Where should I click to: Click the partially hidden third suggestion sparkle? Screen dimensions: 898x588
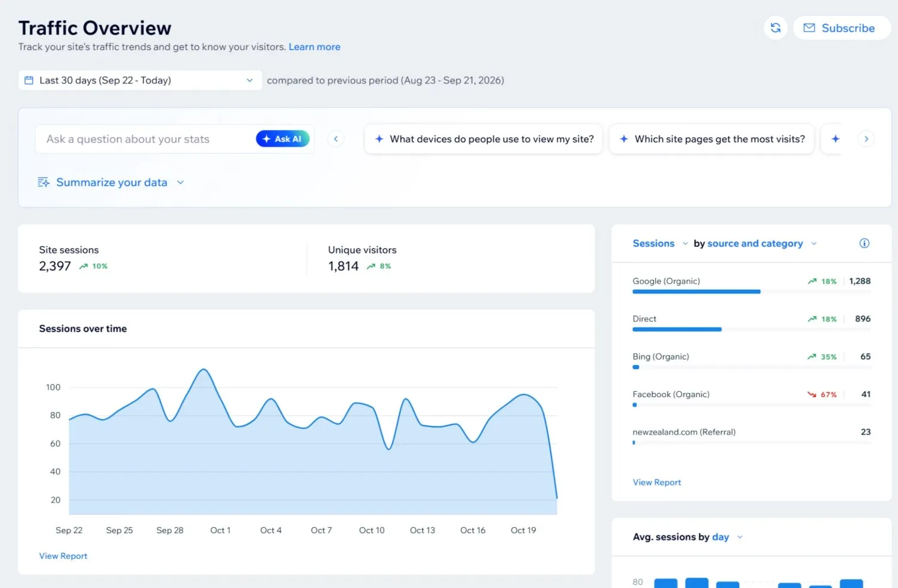click(x=835, y=139)
